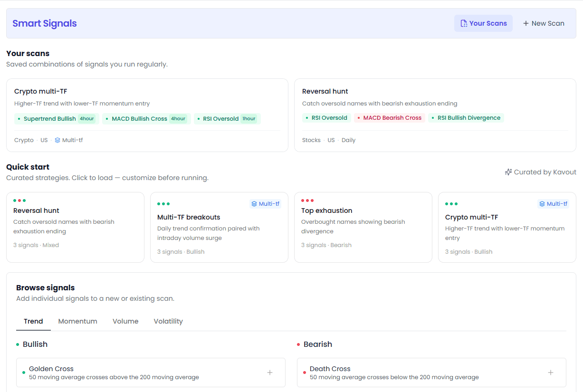The image size is (583, 392).
Task: Show the Volatility tab
Action: [168, 321]
